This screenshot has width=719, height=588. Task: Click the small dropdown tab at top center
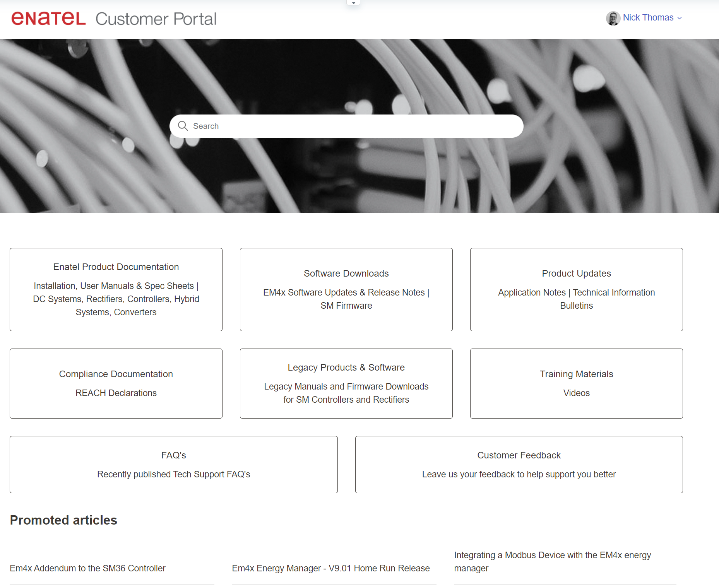[353, 3]
